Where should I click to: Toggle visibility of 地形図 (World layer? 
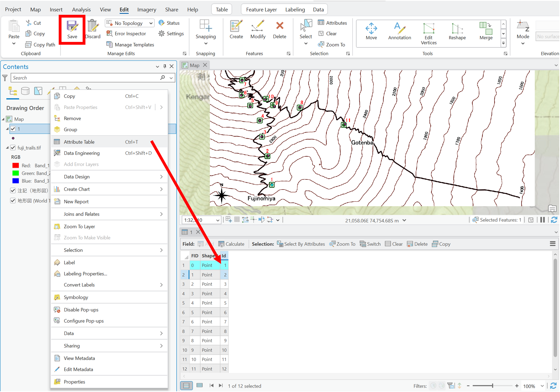(13, 201)
